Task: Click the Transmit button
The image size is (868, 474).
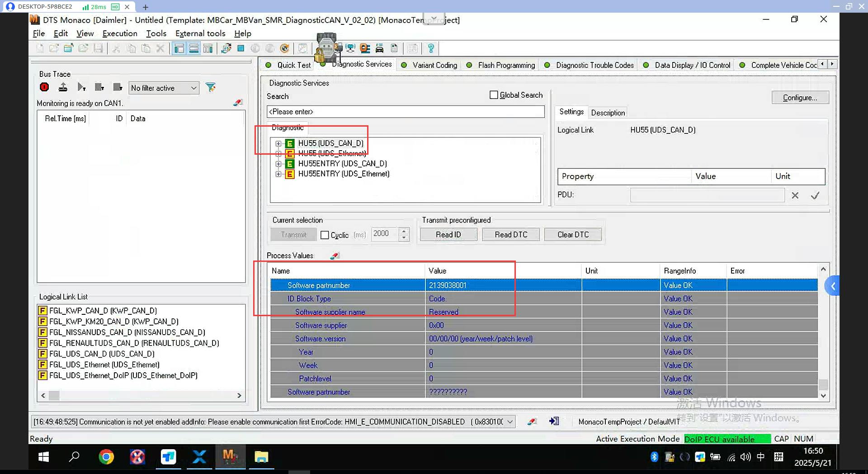Action: [x=293, y=235]
